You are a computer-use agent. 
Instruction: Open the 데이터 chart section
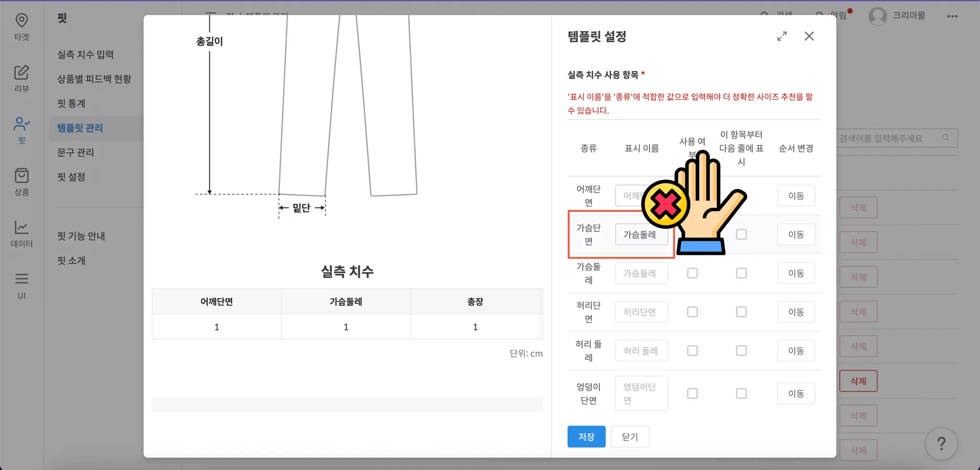tap(22, 233)
